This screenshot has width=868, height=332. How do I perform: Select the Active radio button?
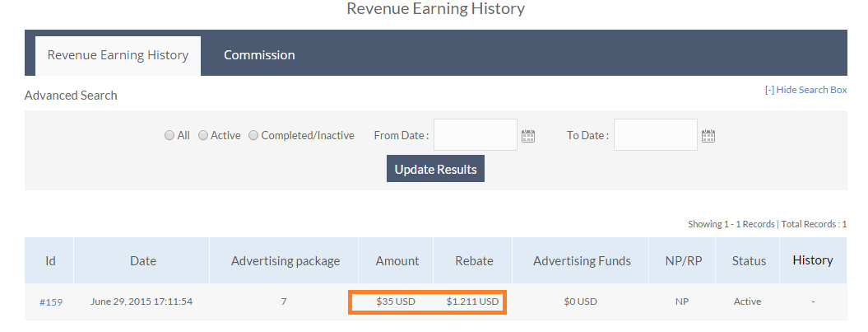pyautogui.click(x=203, y=135)
